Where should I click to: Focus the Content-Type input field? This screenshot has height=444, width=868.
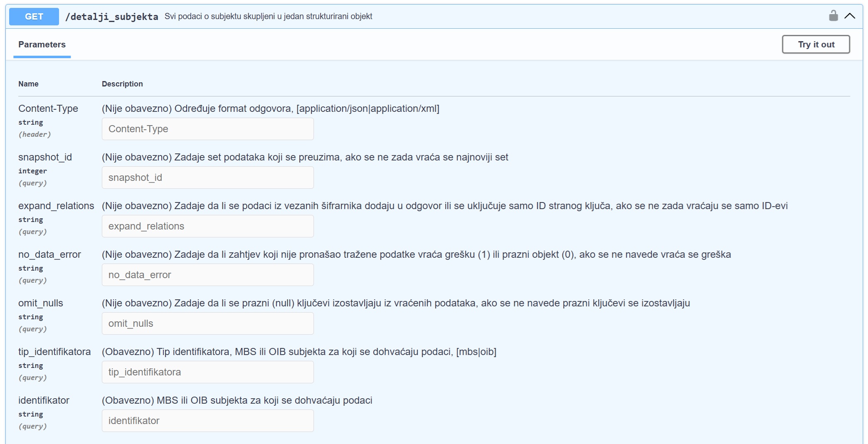pos(207,129)
